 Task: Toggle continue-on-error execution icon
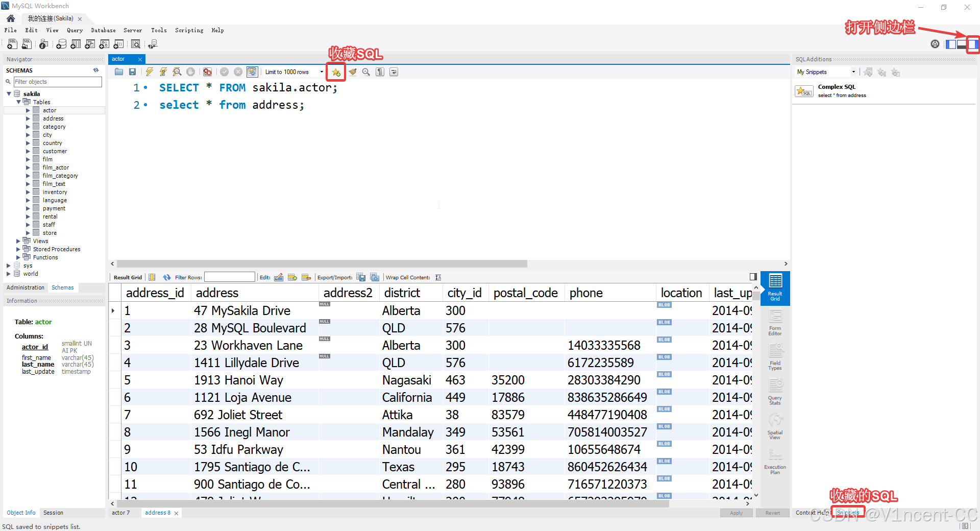click(207, 72)
